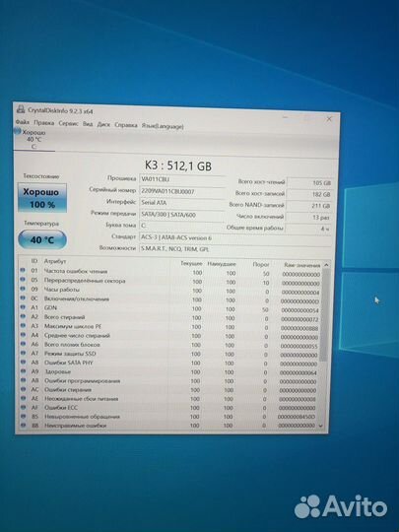Click the Интерфейс field Serial ATA
Screen dimensions: 399x532
(x=182, y=203)
